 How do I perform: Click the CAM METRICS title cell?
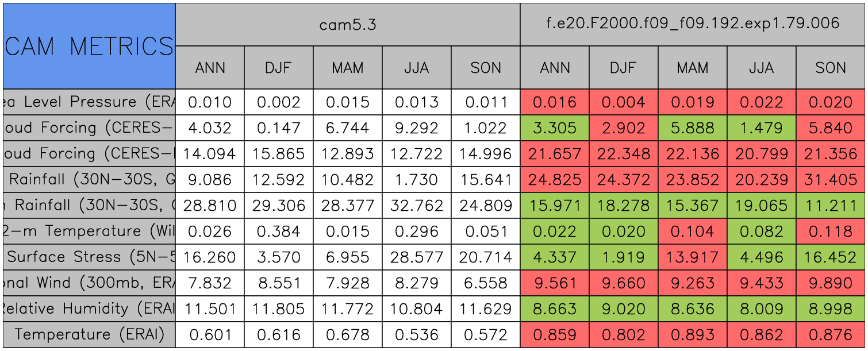89,46
